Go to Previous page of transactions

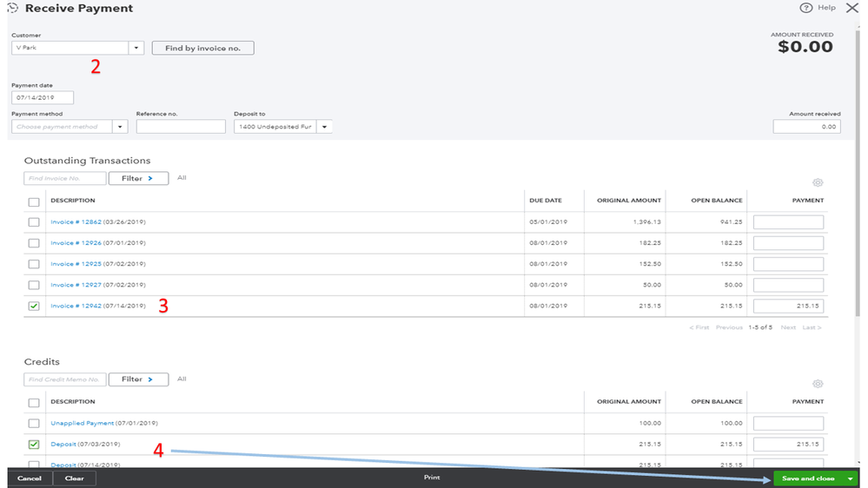pyautogui.click(x=729, y=327)
